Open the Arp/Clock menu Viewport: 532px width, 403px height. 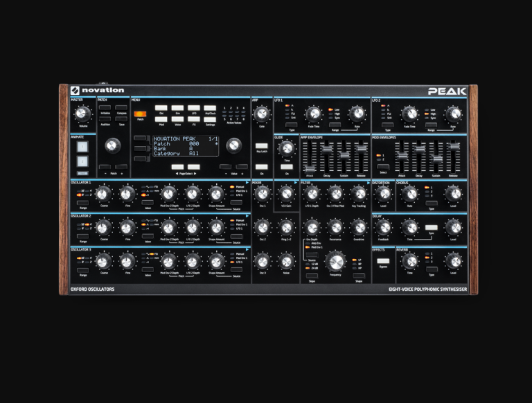coord(210,108)
